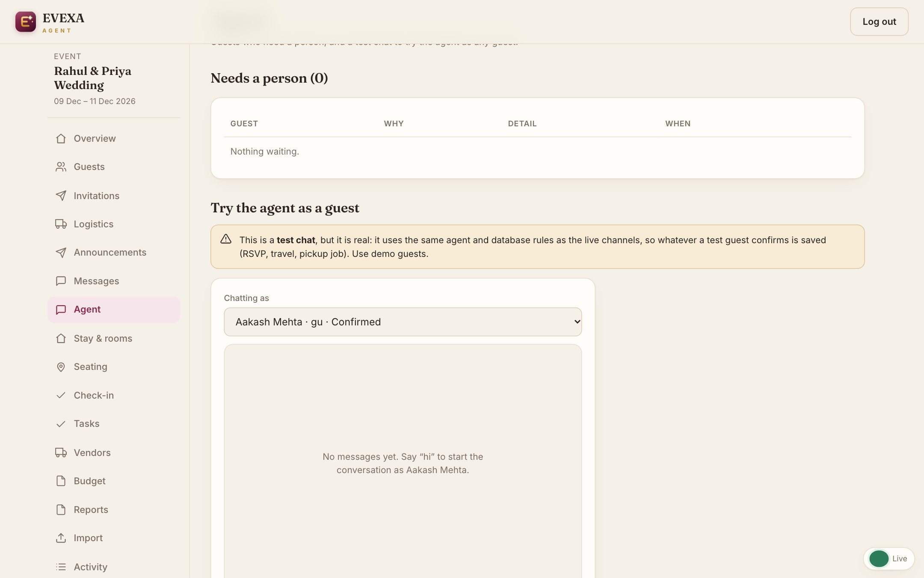
Task: Click the Seating map pin icon
Action: point(61,367)
